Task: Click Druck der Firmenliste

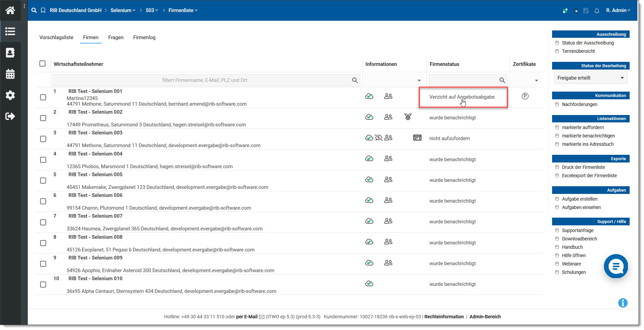Action: [583, 167]
